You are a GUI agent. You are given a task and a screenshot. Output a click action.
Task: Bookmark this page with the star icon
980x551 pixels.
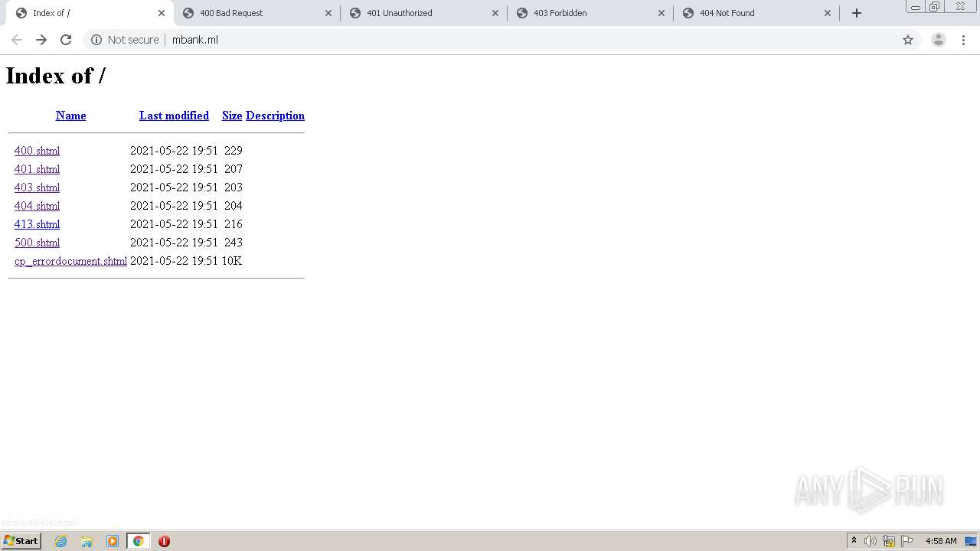coord(908,40)
